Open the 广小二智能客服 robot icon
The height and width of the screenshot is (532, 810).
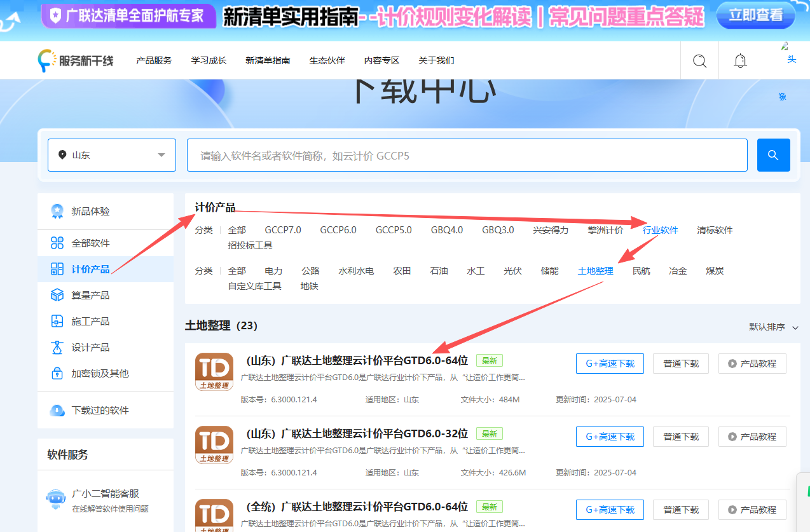(55, 498)
